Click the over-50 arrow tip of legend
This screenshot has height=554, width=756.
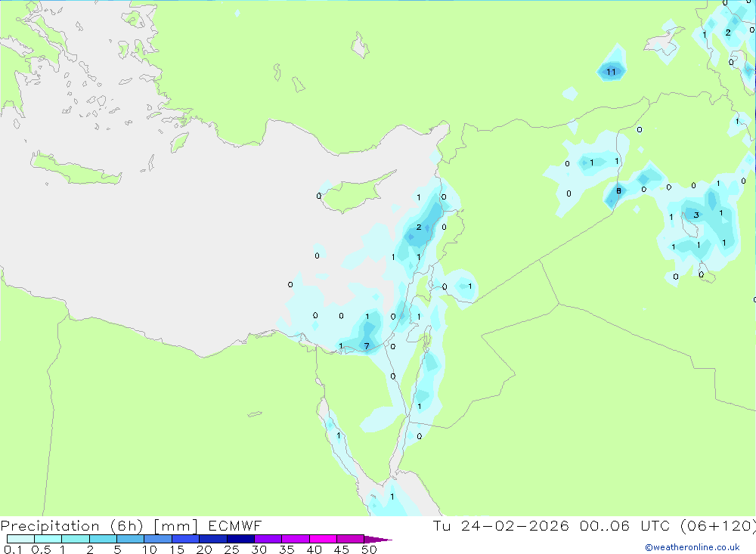pos(379,539)
